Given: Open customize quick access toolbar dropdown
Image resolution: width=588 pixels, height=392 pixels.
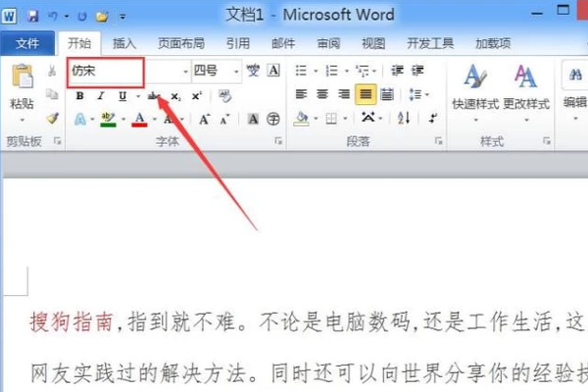Looking at the screenshot, I should click(122, 17).
